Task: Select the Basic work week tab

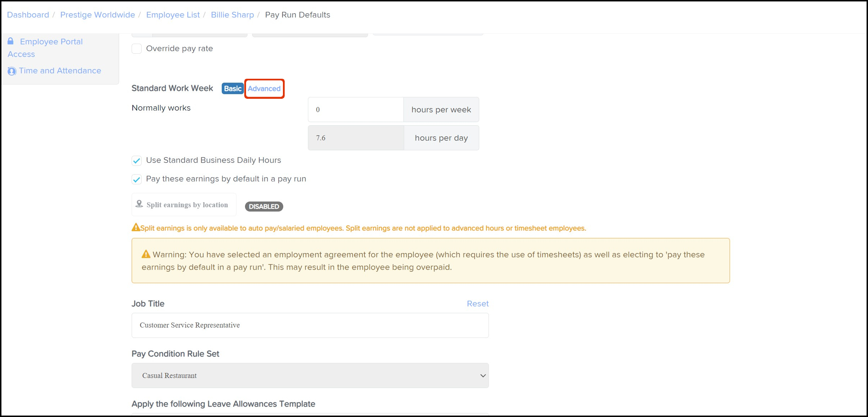Action: click(x=232, y=88)
